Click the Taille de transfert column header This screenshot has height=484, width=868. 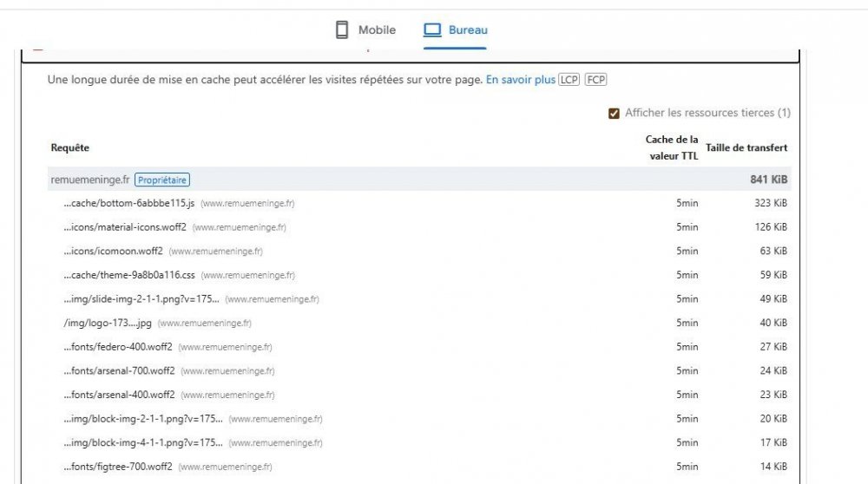pyautogui.click(x=746, y=148)
